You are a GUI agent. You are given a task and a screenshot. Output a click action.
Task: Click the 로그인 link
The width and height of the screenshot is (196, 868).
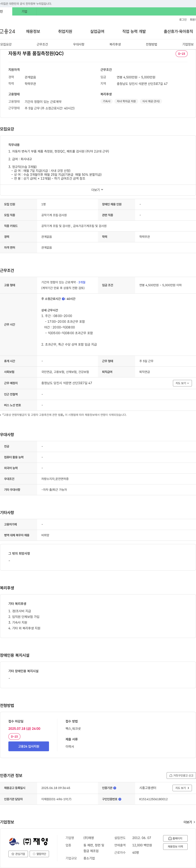click(x=183, y=20)
